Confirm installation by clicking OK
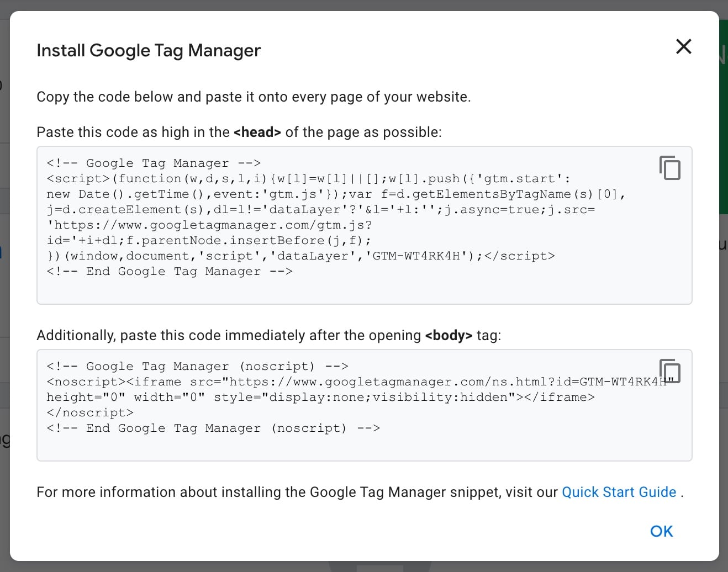Screen dimensions: 728x572 coord(661,531)
